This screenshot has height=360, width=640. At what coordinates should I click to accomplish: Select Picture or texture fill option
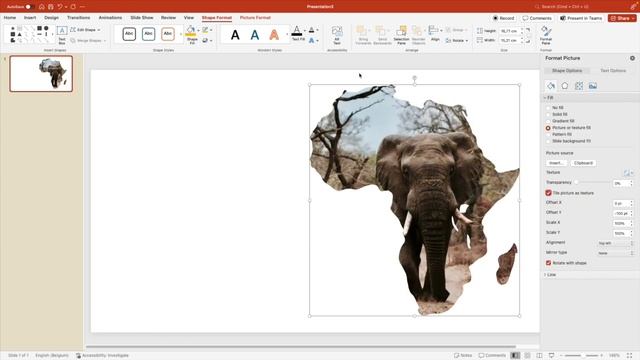point(548,128)
